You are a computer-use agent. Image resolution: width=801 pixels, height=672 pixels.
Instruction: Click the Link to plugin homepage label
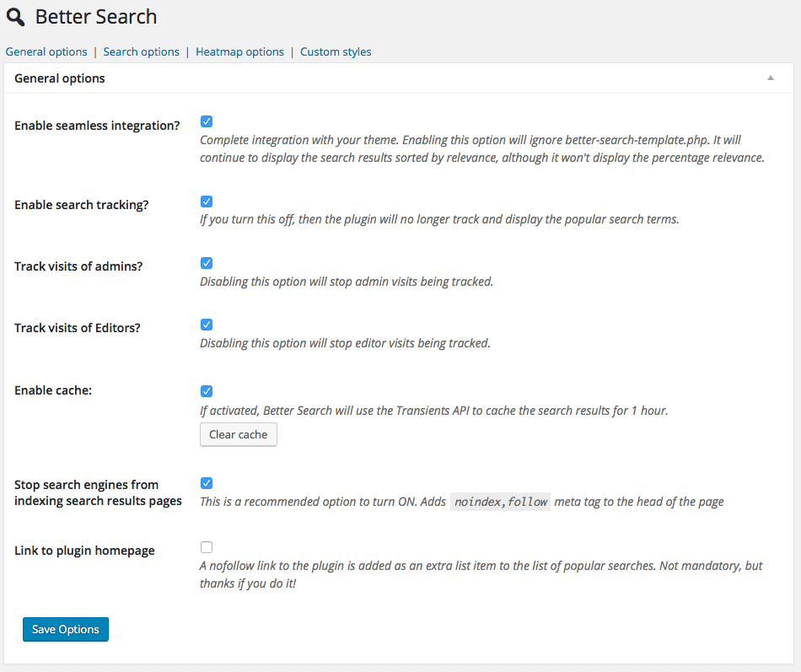84,551
